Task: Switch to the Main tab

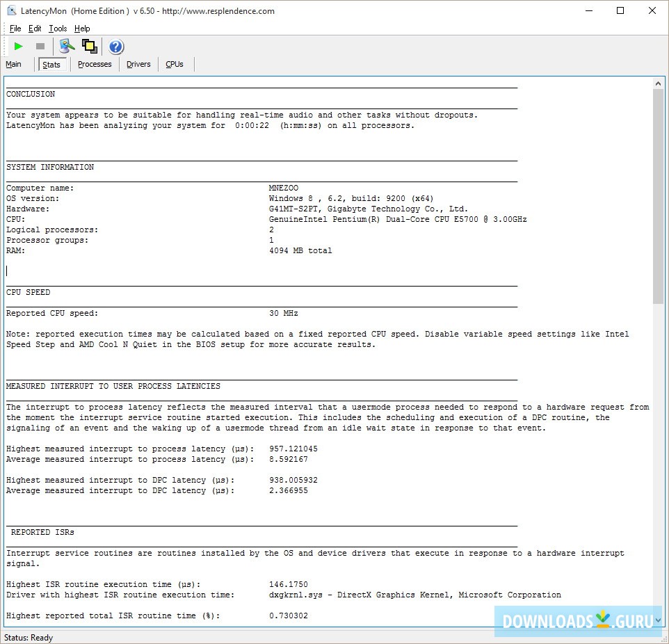Action: (x=13, y=64)
